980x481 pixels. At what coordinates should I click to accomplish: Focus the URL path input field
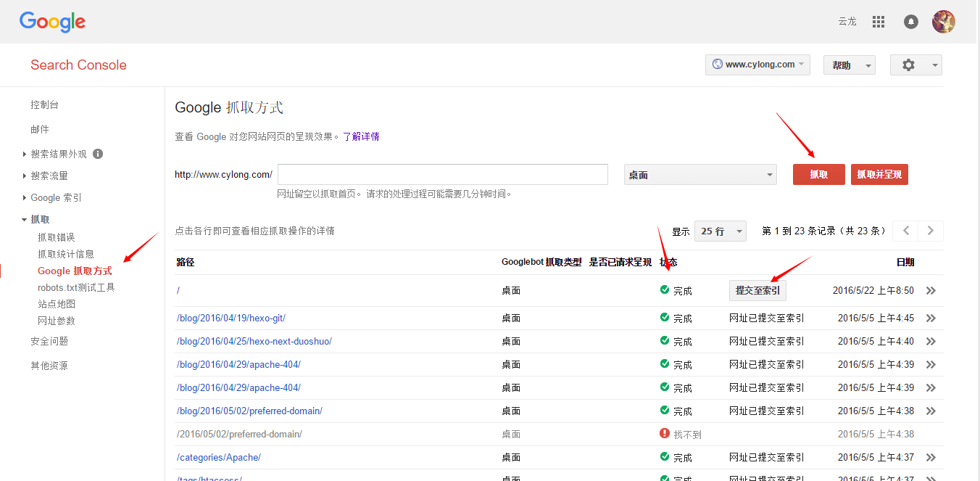pyautogui.click(x=443, y=175)
